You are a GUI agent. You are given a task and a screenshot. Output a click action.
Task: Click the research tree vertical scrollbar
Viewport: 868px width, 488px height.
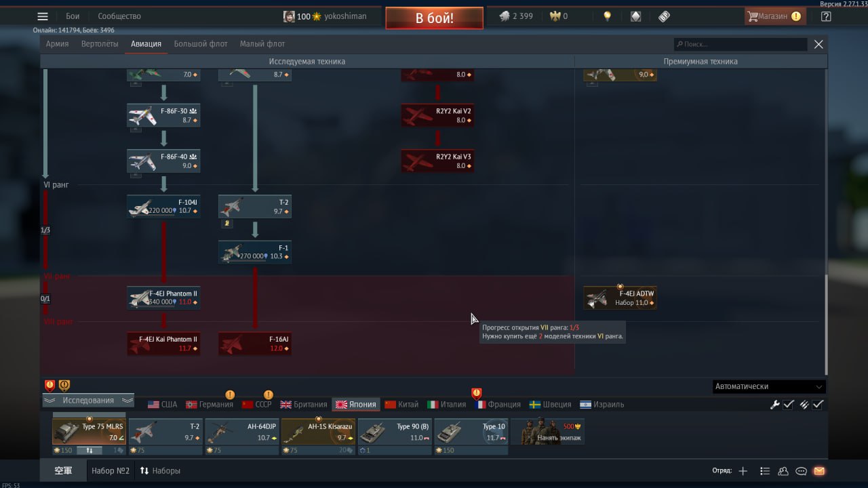coord(825,324)
